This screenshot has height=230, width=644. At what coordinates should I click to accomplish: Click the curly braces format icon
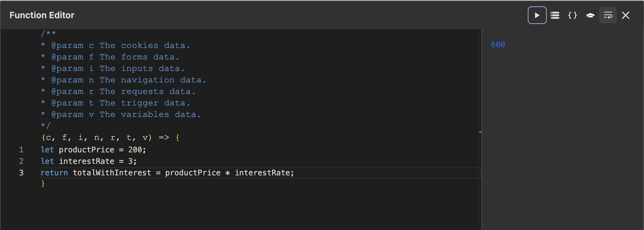573,15
